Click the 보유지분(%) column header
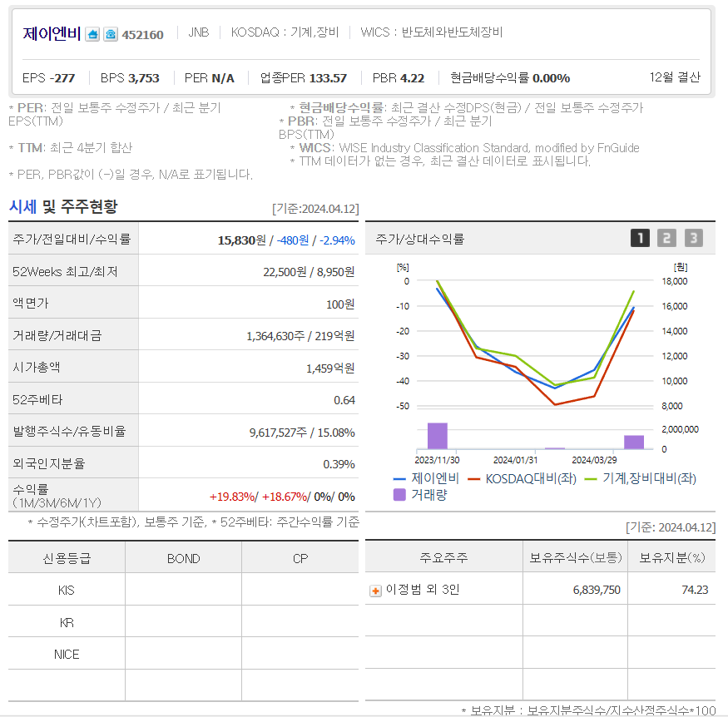The image size is (728, 717). click(671, 557)
